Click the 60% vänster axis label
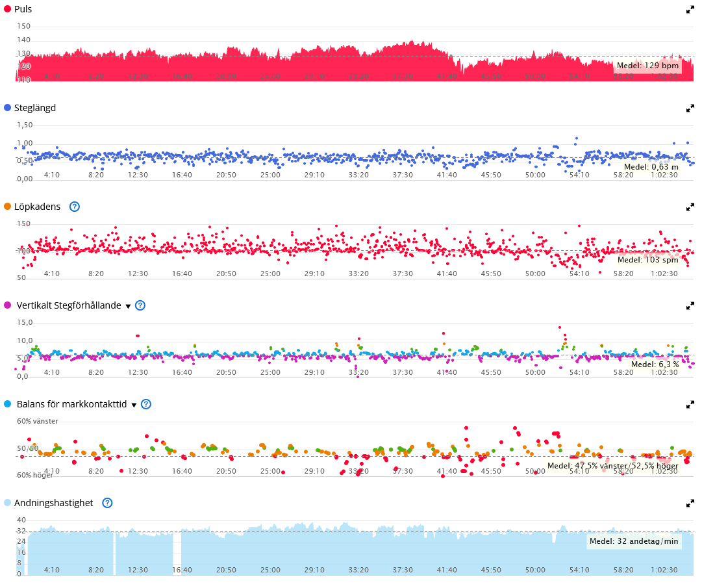Screen dimensions: 702x588 click(x=38, y=422)
